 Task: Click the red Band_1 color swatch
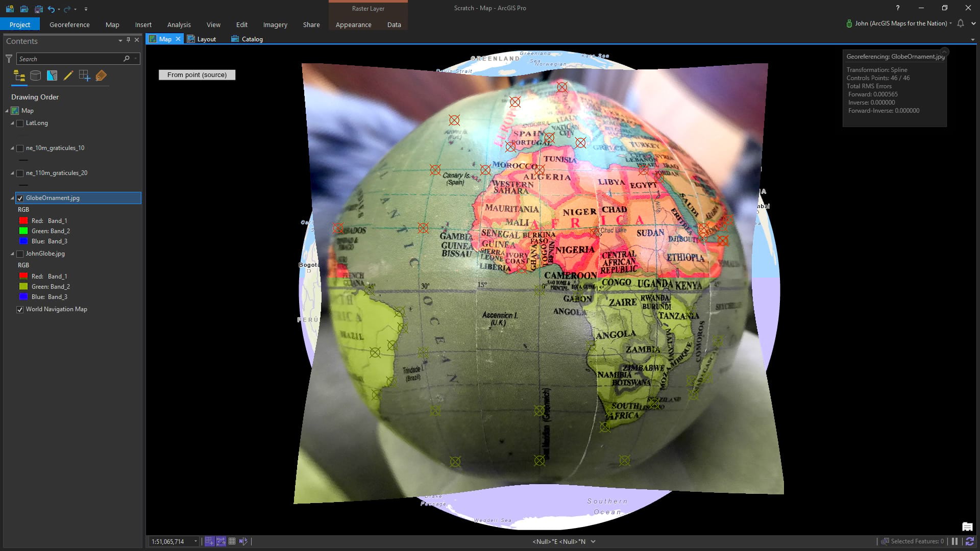click(x=23, y=221)
